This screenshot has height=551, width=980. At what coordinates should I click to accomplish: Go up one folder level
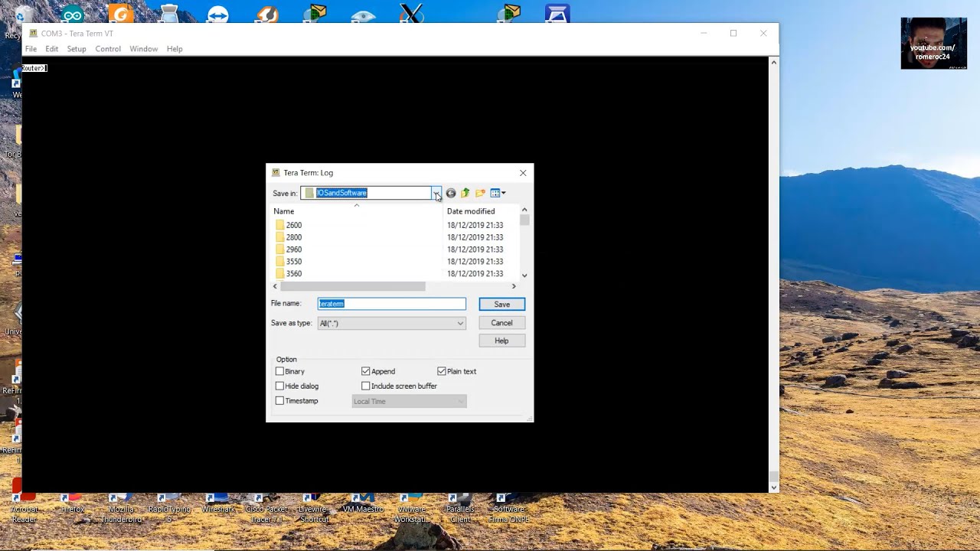(465, 193)
